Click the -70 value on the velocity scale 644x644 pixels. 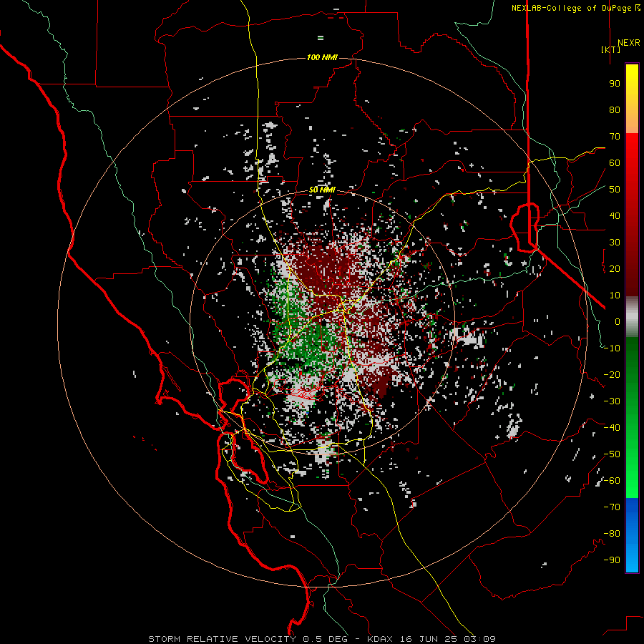pyautogui.click(x=612, y=507)
